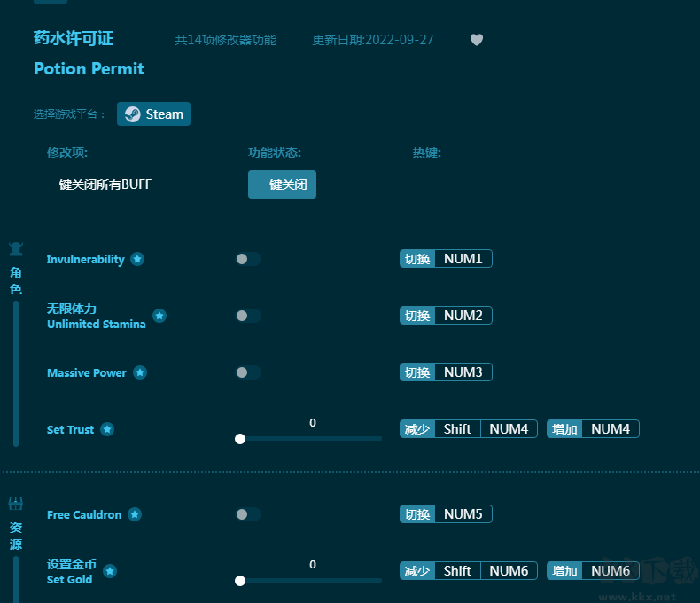This screenshot has width=700, height=603.
Task: Click star icon next to Set Gold
Action: 110,571
